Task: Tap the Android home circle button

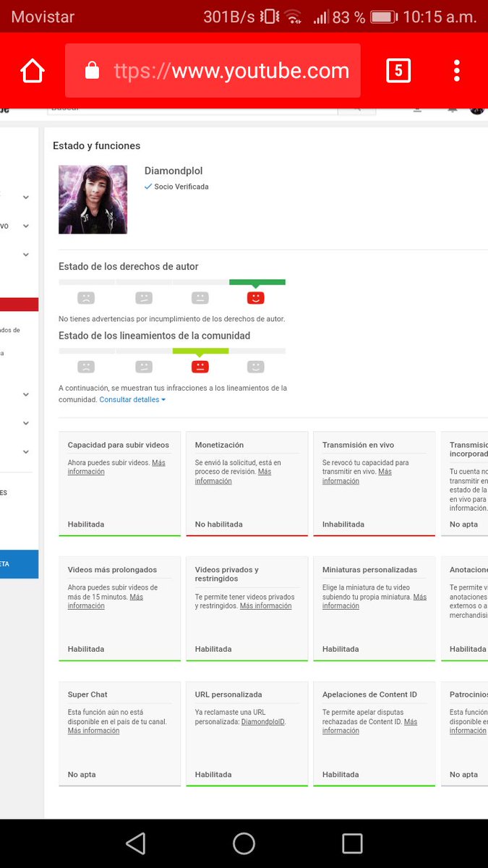Action: 244,843
